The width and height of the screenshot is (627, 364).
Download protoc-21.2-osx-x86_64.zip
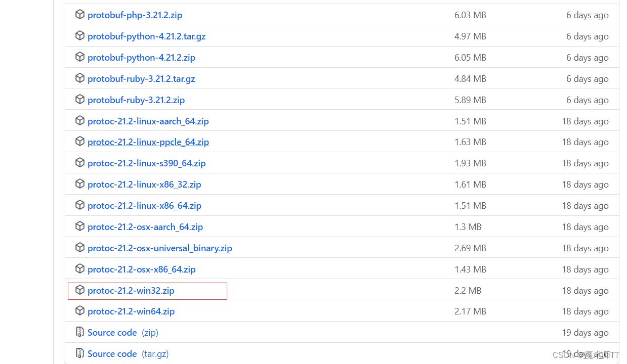[x=142, y=269]
